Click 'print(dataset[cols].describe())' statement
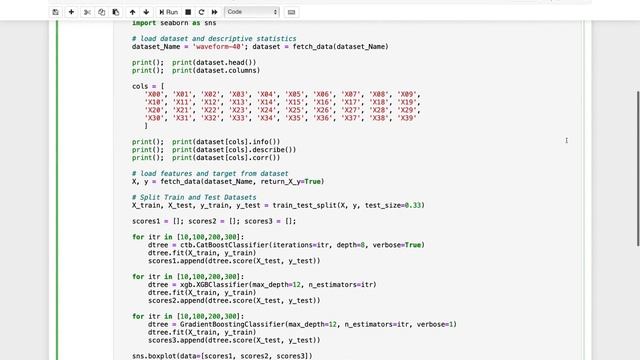Screen dimensions: 640x360 (x=234, y=150)
